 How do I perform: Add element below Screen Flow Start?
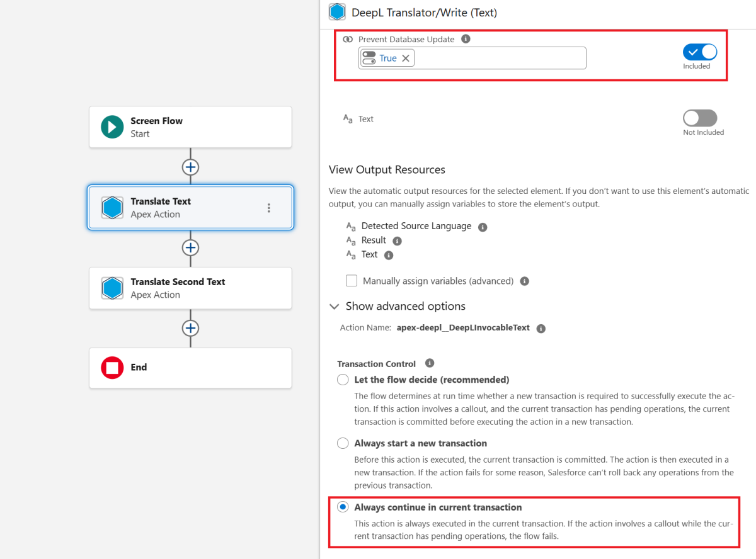[x=190, y=167]
